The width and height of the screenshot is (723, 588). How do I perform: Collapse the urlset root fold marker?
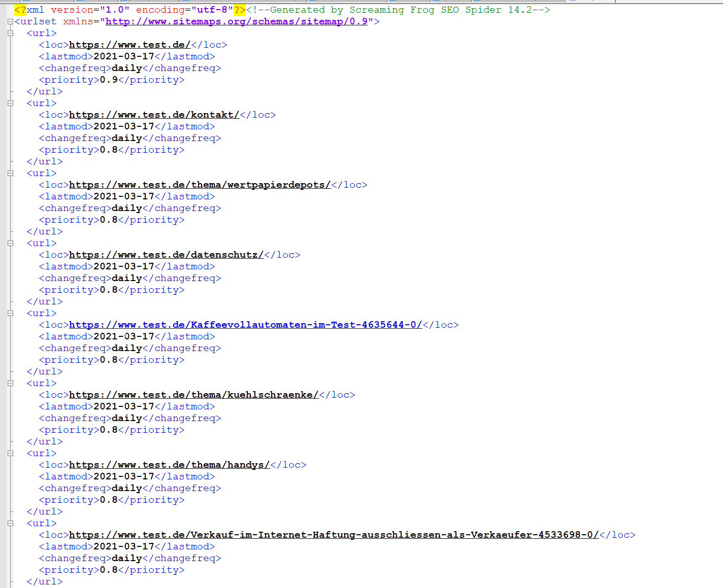pyautogui.click(x=10, y=22)
